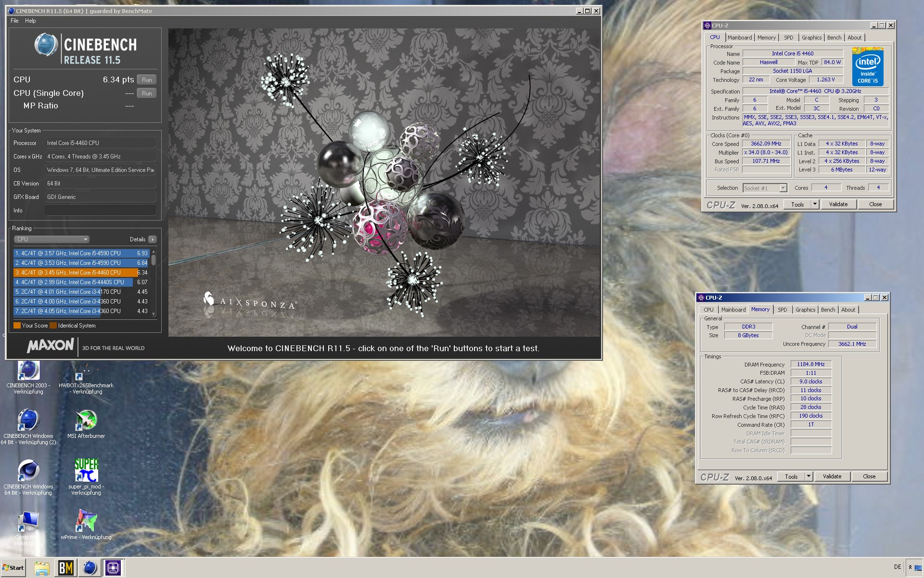Open HWBOTx265Benchmark desktop shortcut

click(x=86, y=378)
